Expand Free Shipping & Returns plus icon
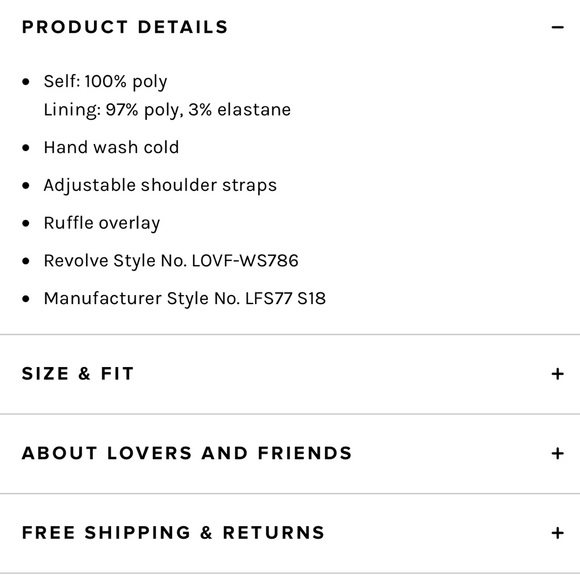Screen dimensions: 580x580 557,533
